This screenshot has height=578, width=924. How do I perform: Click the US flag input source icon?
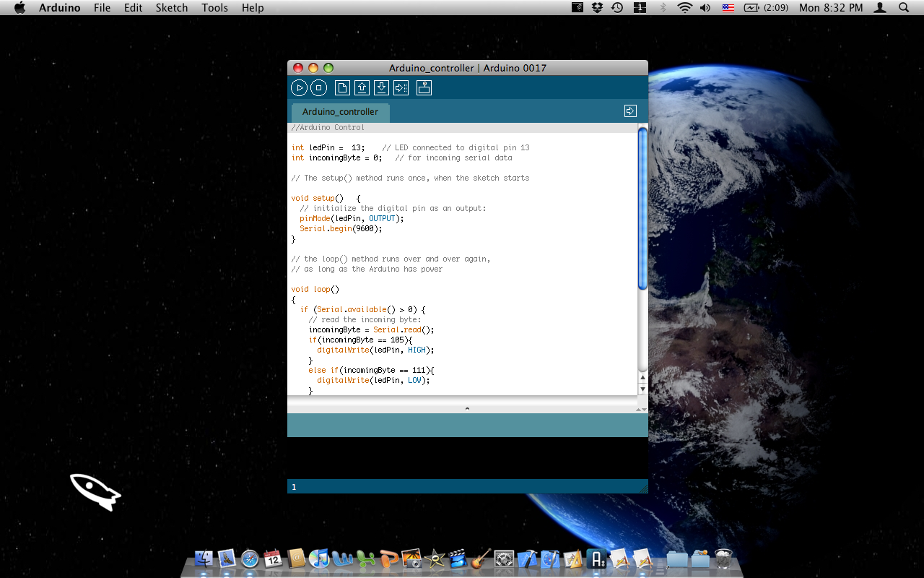click(x=728, y=8)
